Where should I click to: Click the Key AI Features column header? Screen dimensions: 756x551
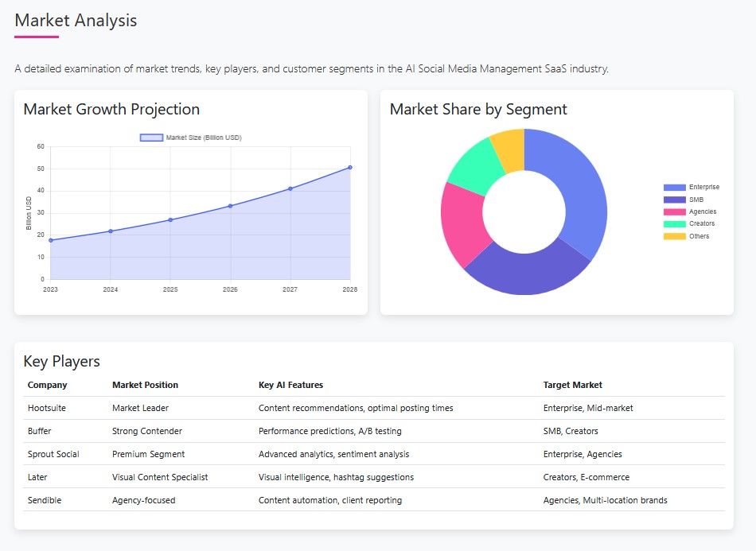pyautogui.click(x=290, y=385)
